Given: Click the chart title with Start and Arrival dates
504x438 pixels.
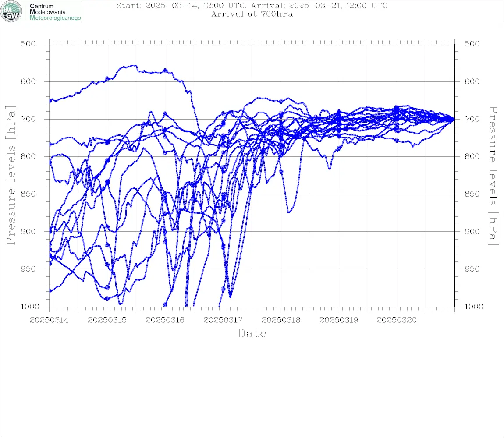Looking at the screenshot, I should point(252,6).
